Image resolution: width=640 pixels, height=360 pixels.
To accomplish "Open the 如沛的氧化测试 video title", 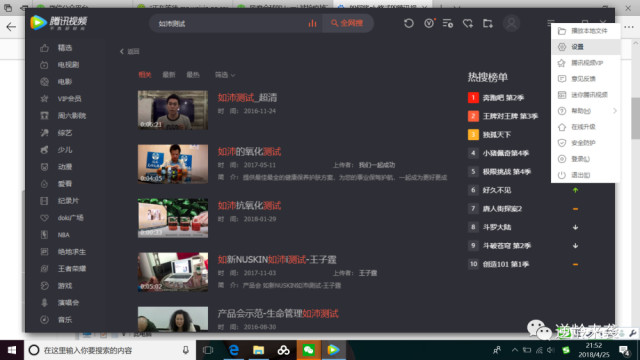I will [x=249, y=152].
